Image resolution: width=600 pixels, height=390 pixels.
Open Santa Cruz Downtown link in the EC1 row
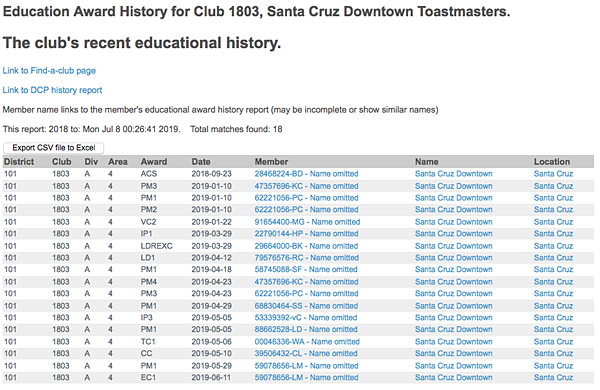pyautogui.click(x=453, y=378)
